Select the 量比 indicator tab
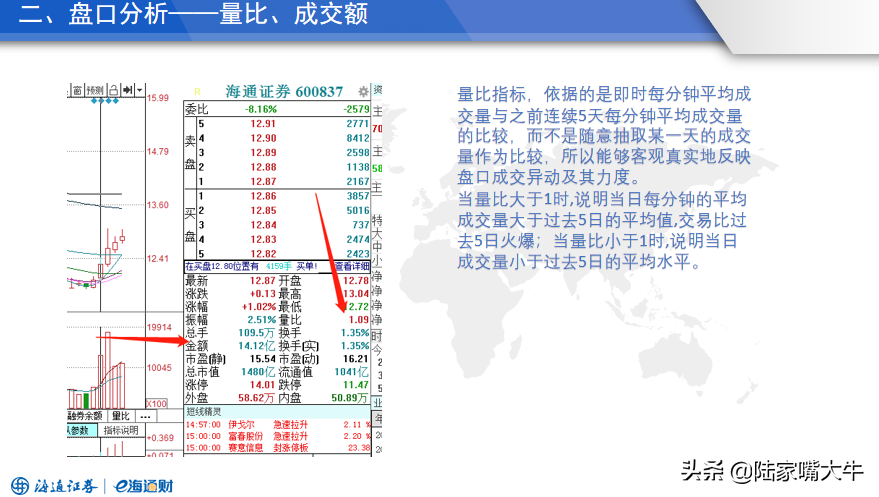Screen dimensions: 879x497 (121, 416)
